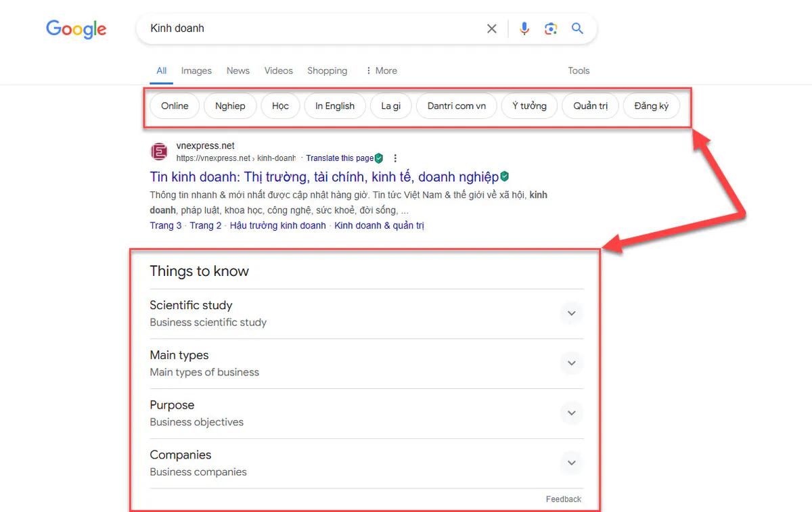Expand the Main types chevron
Viewport: 812px width, 512px height.
pyautogui.click(x=572, y=363)
